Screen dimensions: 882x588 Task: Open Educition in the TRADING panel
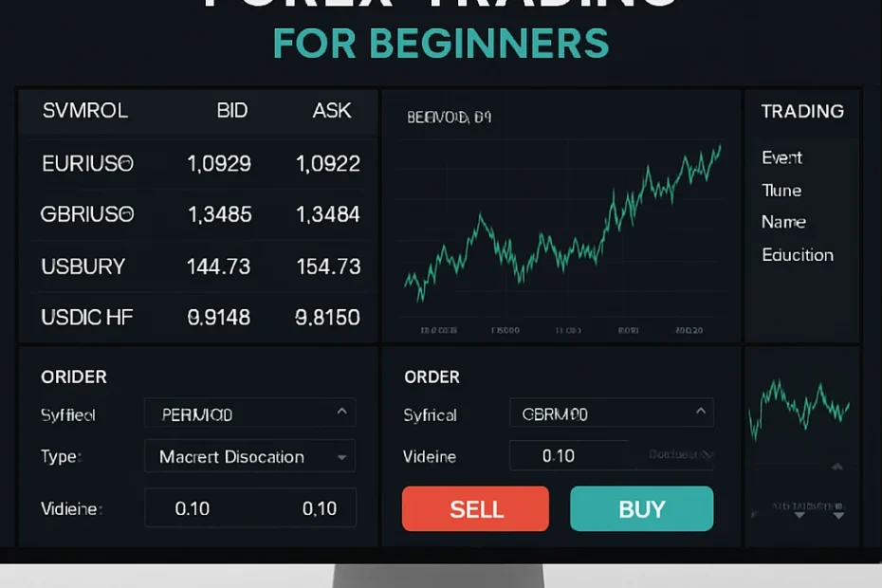click(798, 255)
